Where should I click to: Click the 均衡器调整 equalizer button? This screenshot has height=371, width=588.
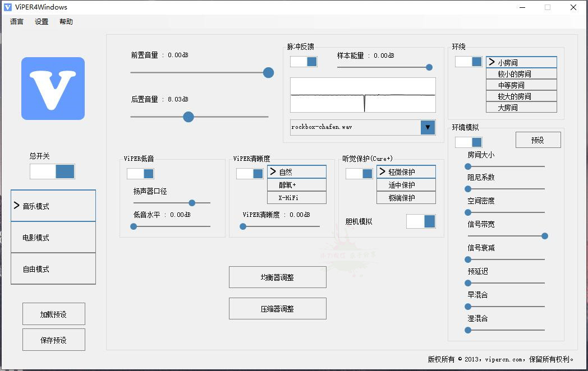click(x=277, y=277)
